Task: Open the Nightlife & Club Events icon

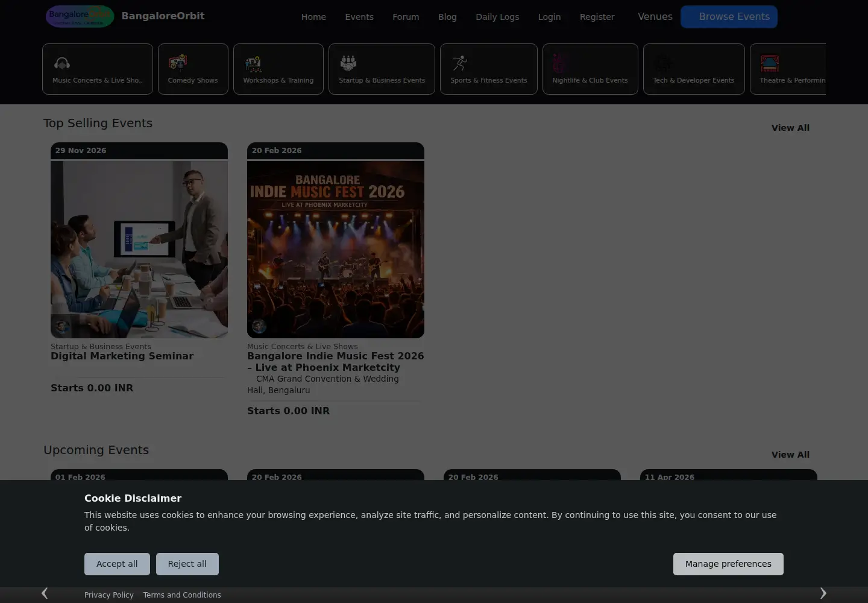Action: pos(559,63)
